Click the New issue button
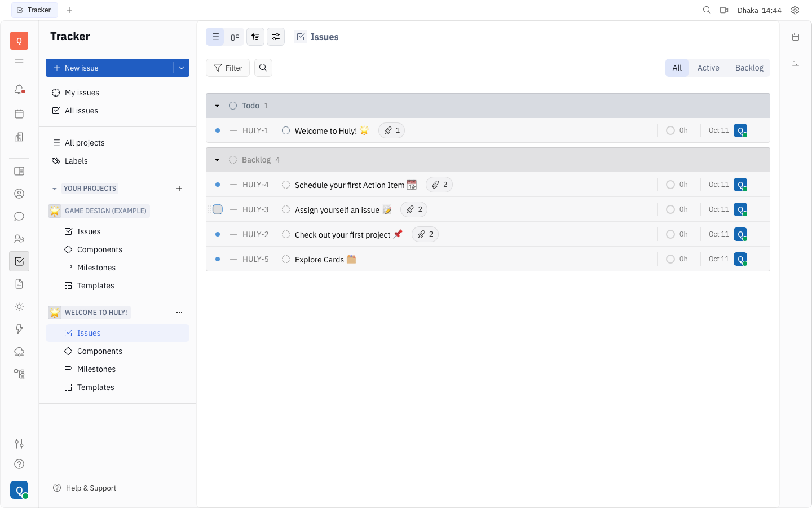Viewport: 812px width, 508px height. [109, 68]
